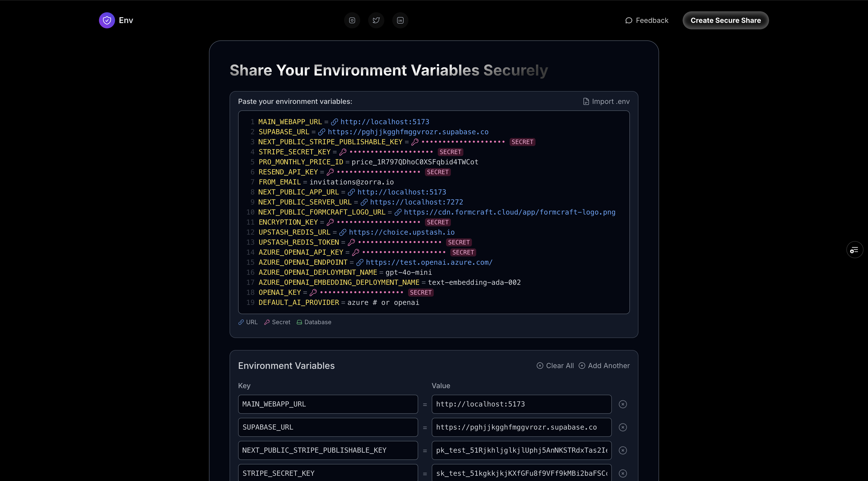Click https://test.openai.azure.com/ URL text
Viewport: 868px width, 481px height.
429,262
